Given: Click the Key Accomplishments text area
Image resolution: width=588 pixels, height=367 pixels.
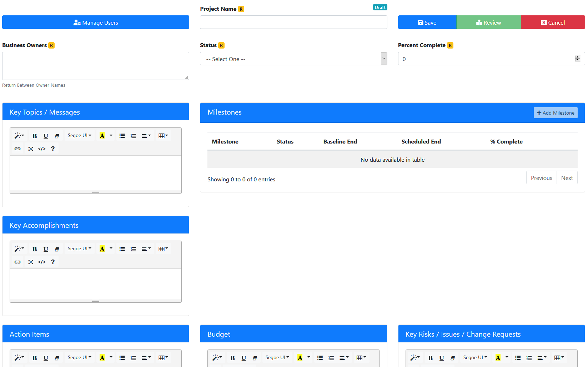Looking at the screenshot, I should coord(96,284).
